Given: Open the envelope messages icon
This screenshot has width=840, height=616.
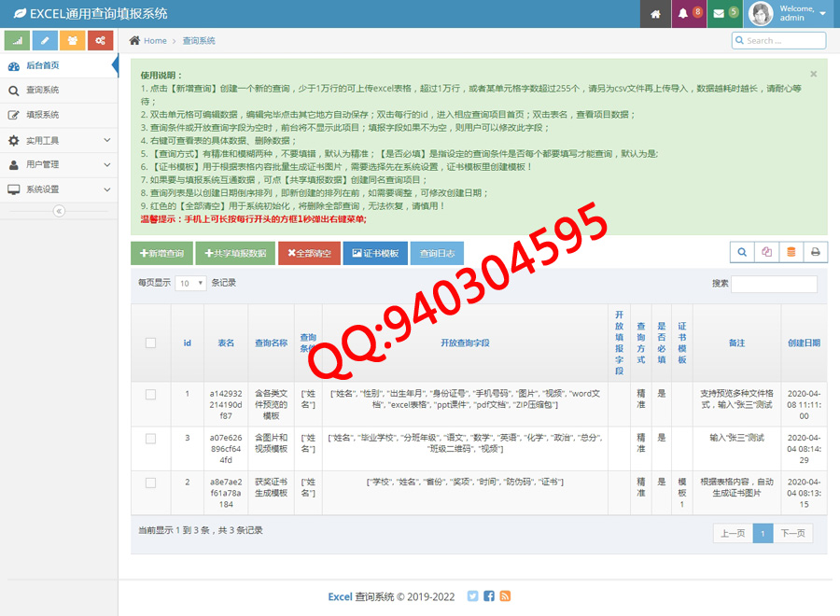Looking at the screenshot, I should pyautogui.click(x=725, y=14).
